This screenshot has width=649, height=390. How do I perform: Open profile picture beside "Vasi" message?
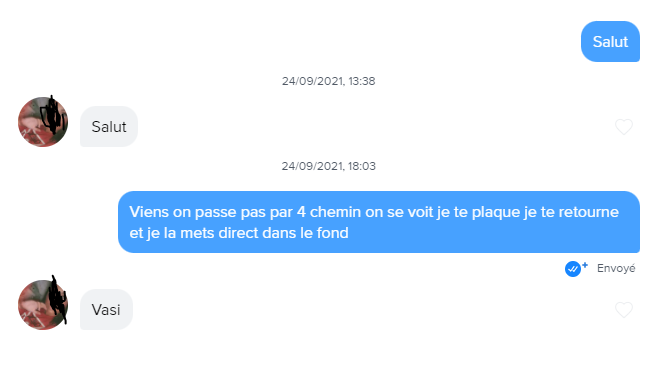coord(43,305)
